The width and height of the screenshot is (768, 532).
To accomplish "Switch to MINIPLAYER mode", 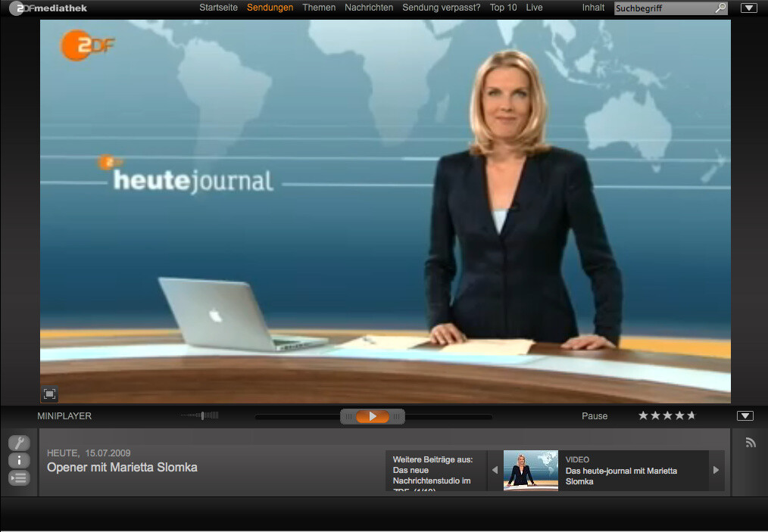I will coord(64,416).
